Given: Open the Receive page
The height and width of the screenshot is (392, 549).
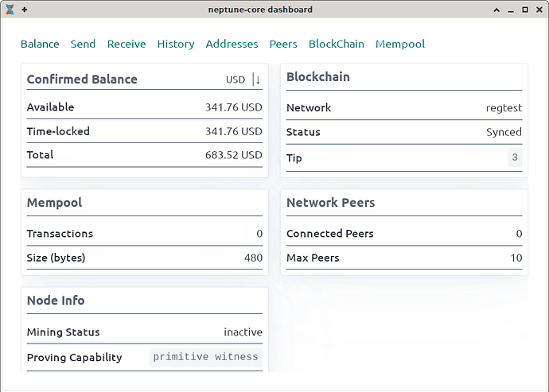Looking at the screenshot, I should tap(127, 45).
